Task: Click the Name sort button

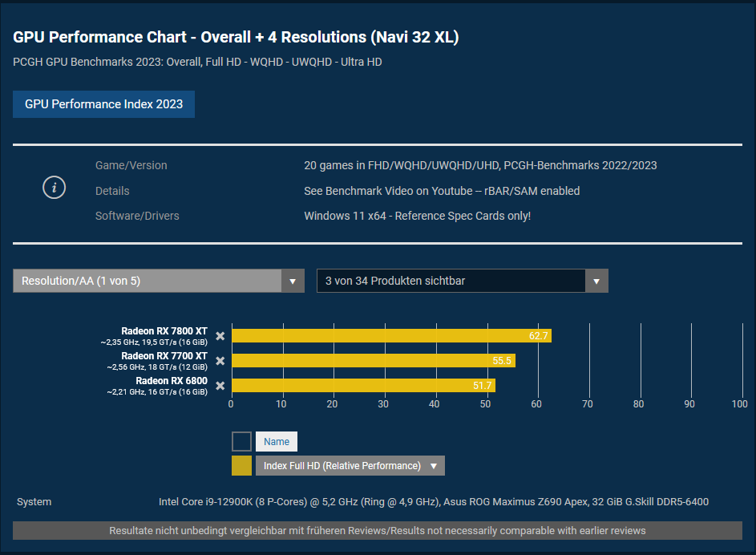Action: click(277, 442)
